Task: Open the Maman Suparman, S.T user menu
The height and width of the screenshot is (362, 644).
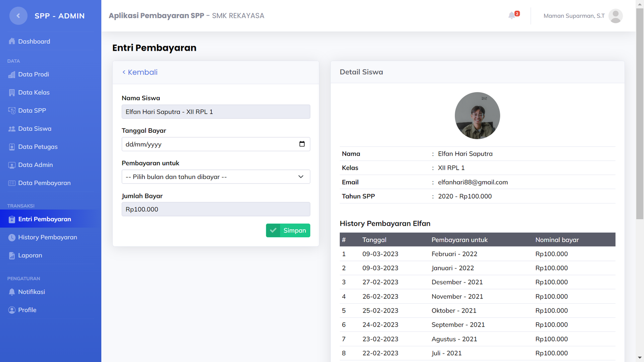Action: click(574, 16)
